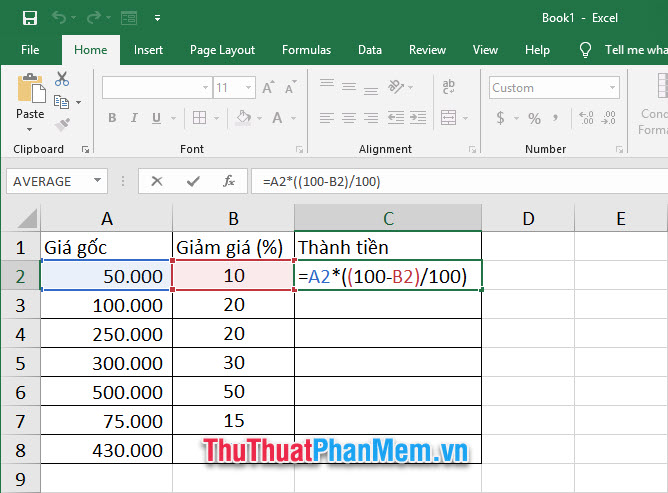The image size is (668, 493).
Task: Click Increase Font Size icon
Action: pyautogui.click(x=268, y=88)
